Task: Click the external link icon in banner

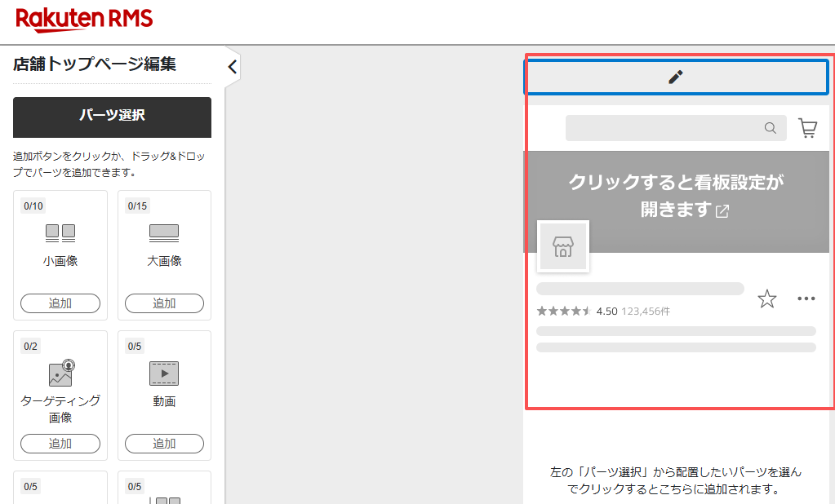Action: point(722,210)
